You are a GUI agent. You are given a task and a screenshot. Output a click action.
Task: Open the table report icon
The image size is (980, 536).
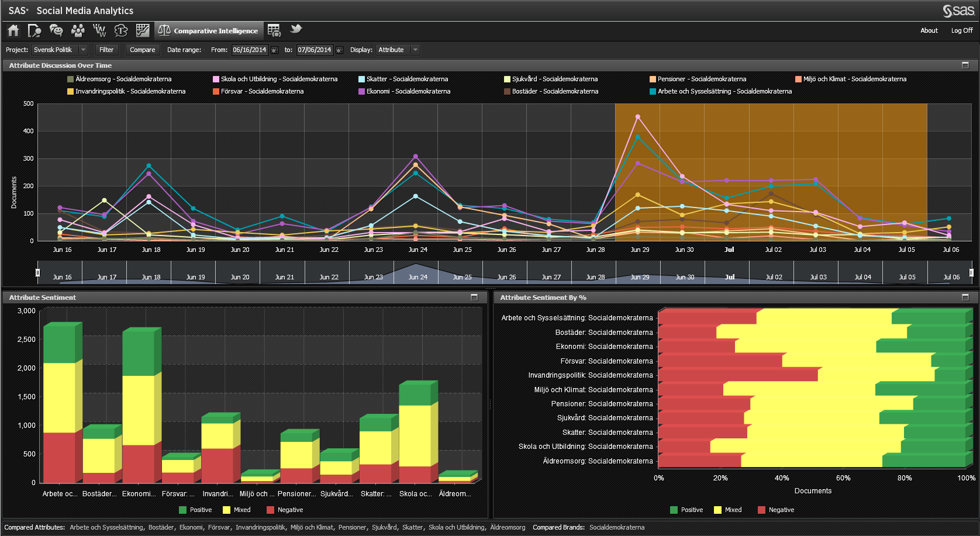(x=274, y=30)
